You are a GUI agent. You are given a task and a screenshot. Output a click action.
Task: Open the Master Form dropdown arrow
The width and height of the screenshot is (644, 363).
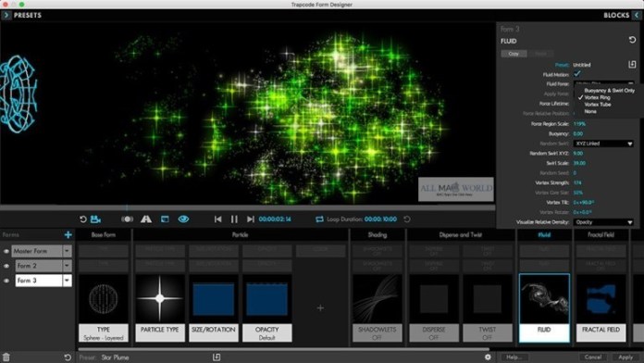(x=67, y=251)
